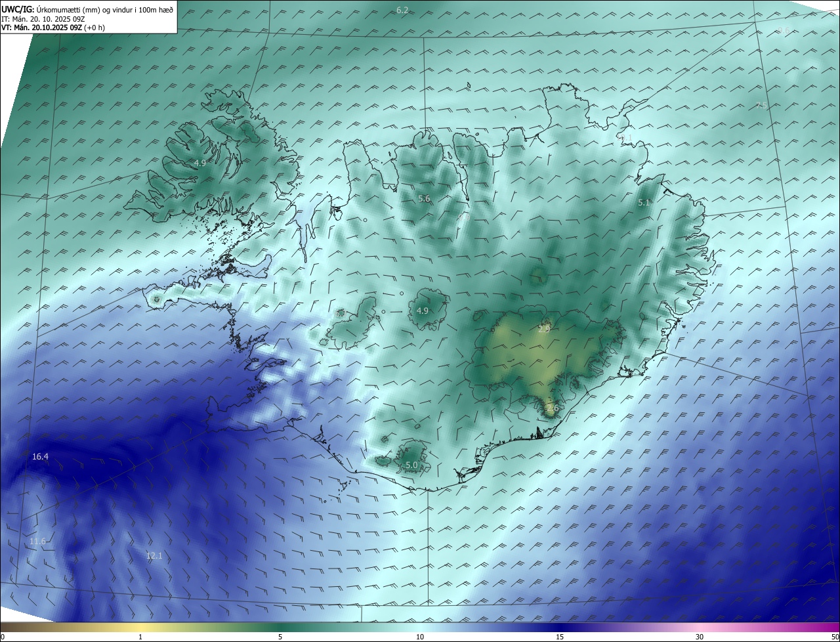Click the colorbar tick label 50
Image resolution: width=840 pixels, height=642 pixels.
point(835,637)
